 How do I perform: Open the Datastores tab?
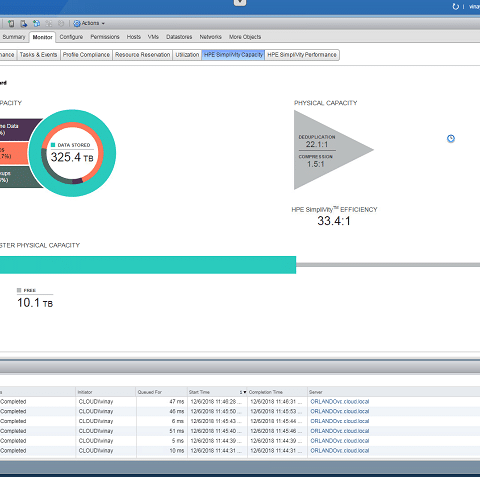point(179,37)
